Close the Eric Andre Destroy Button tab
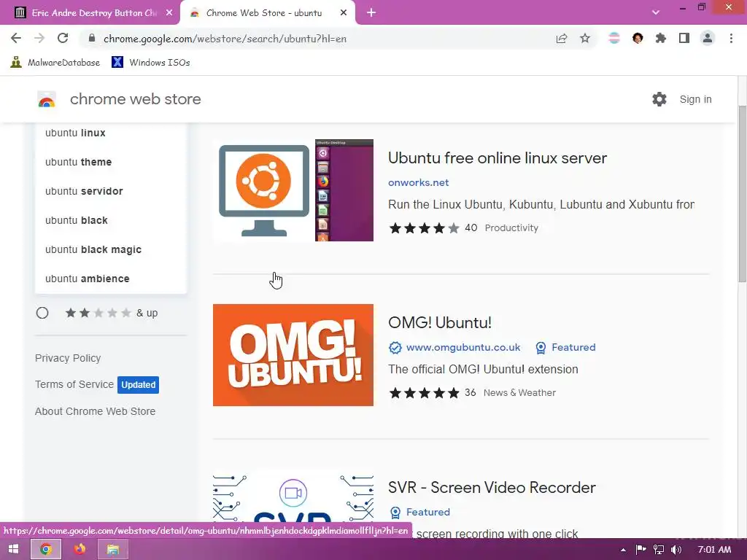 tap(169, 13)
